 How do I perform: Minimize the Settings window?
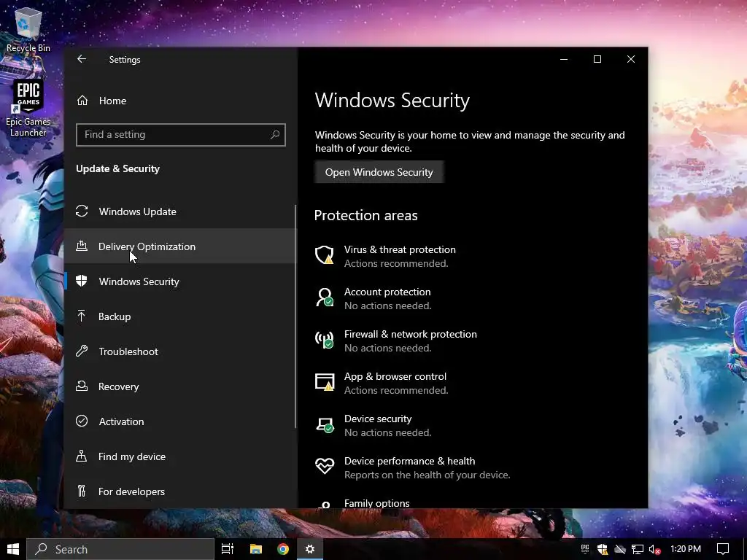[564, 59]
